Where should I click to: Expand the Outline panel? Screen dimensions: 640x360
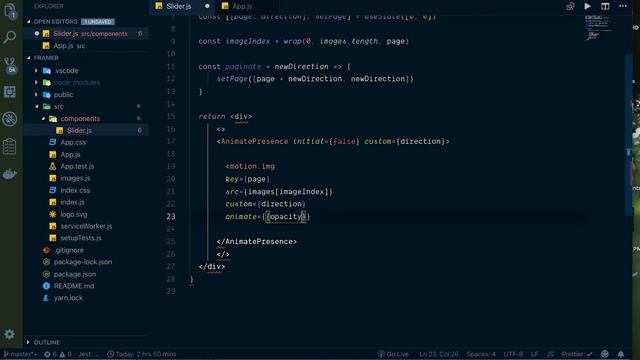click(x=47, y=342)
